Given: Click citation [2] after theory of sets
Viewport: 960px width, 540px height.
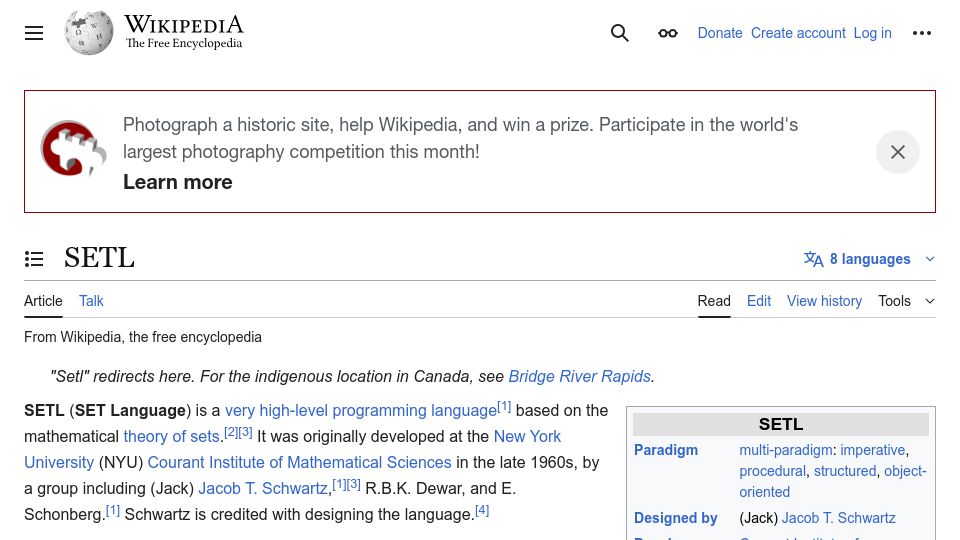Looking at the screenshot, I should click(231, 432).
